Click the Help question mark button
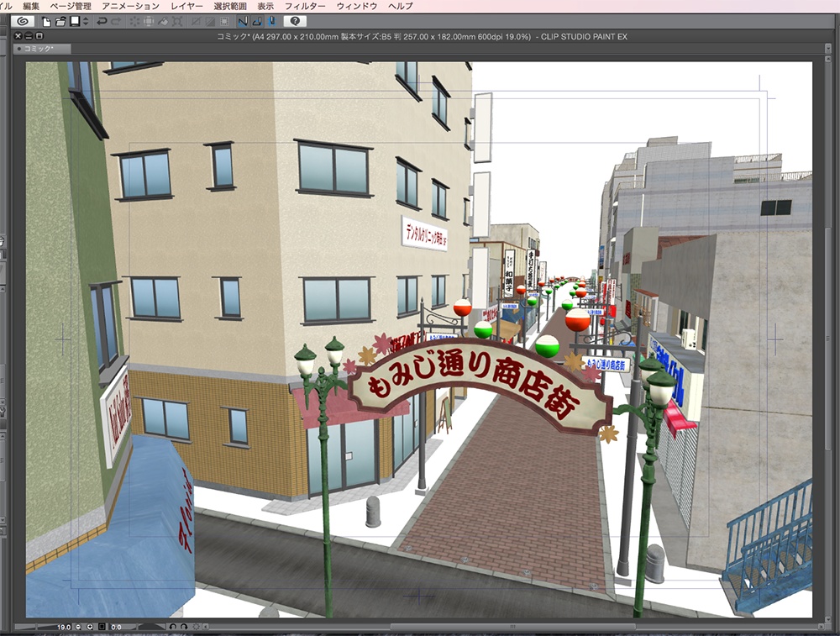840x636 pixels. pos(294,24)
